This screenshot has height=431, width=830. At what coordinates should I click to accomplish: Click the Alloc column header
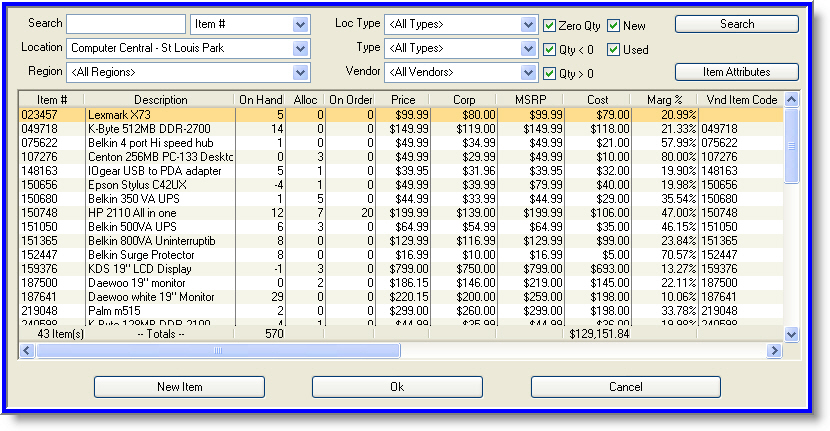[x=305, y=100]
